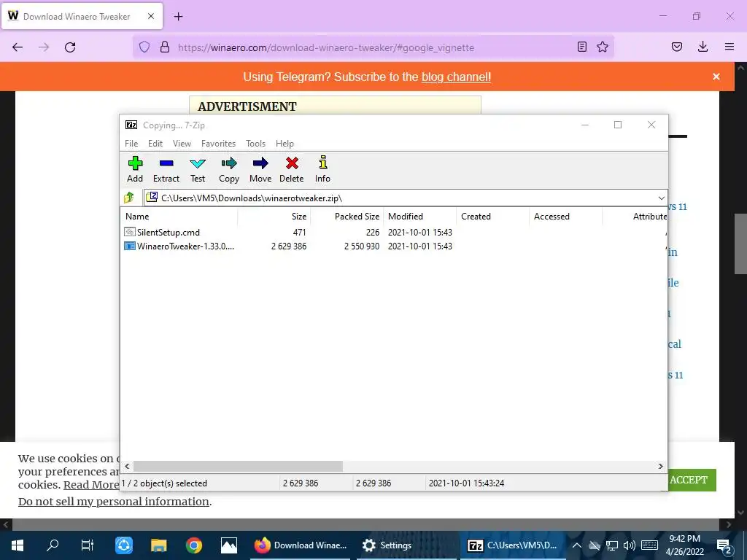
Task: Click the taskbar clock showing 9:42 PM
Action: [x=684, y=545]
